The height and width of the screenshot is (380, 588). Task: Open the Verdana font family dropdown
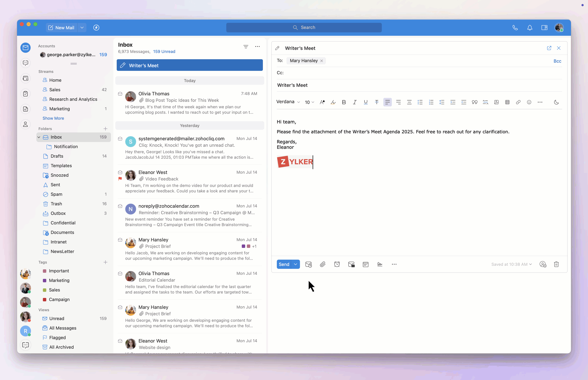288,102
